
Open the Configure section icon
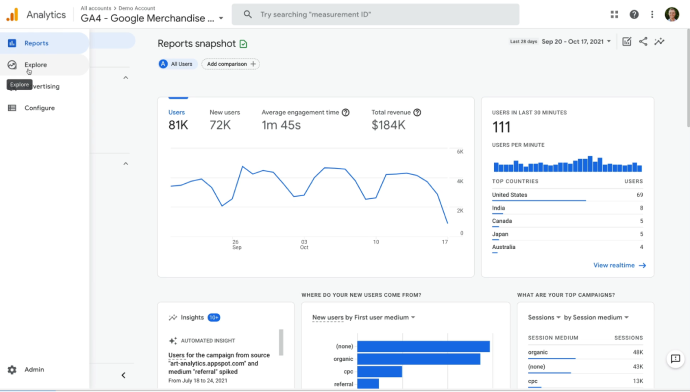click(12, 108)
